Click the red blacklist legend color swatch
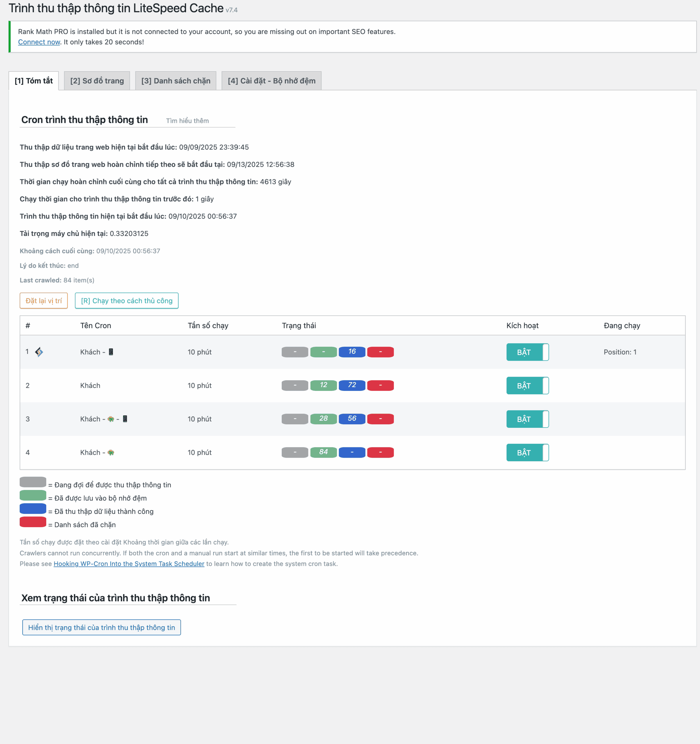Viewport: 700px width, 744px height. pos(33,522)
